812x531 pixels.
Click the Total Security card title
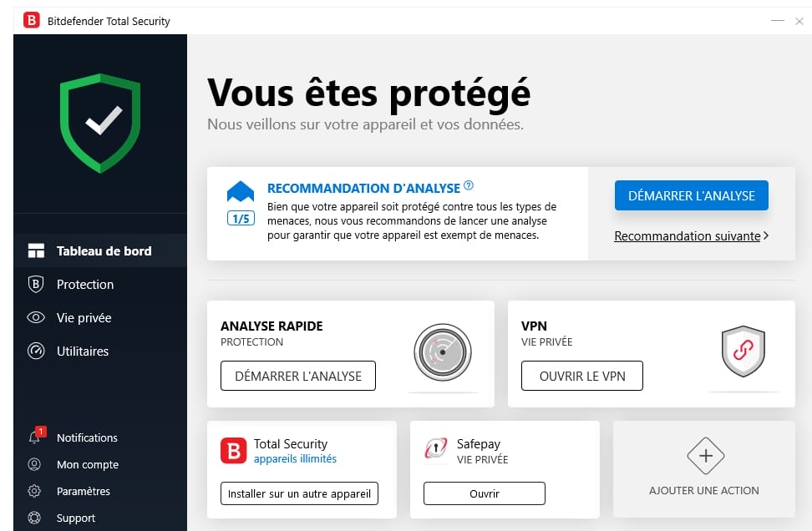coord(291,444)
